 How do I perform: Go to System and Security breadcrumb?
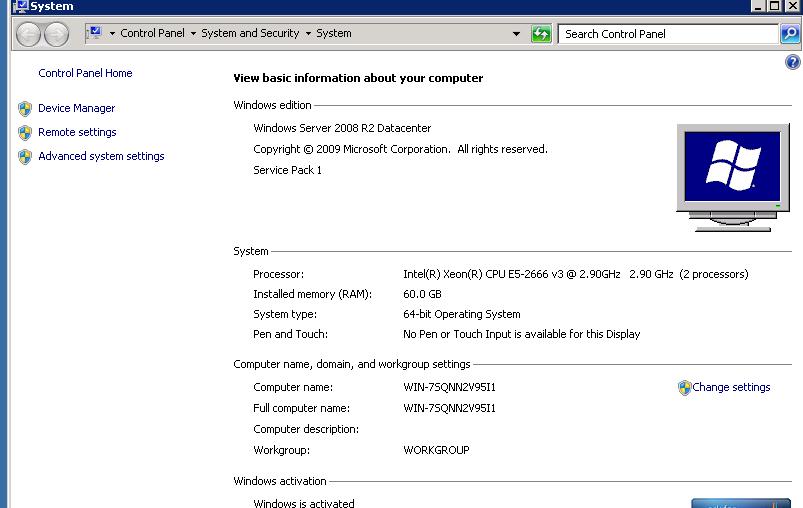pos(250,33)
